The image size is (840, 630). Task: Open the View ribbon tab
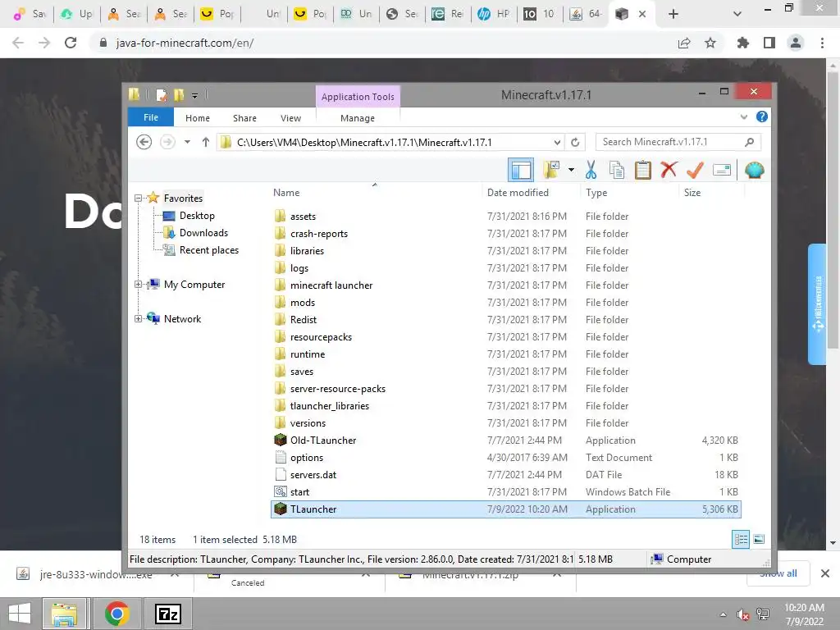pyautogui.click(x=290, y=118)
